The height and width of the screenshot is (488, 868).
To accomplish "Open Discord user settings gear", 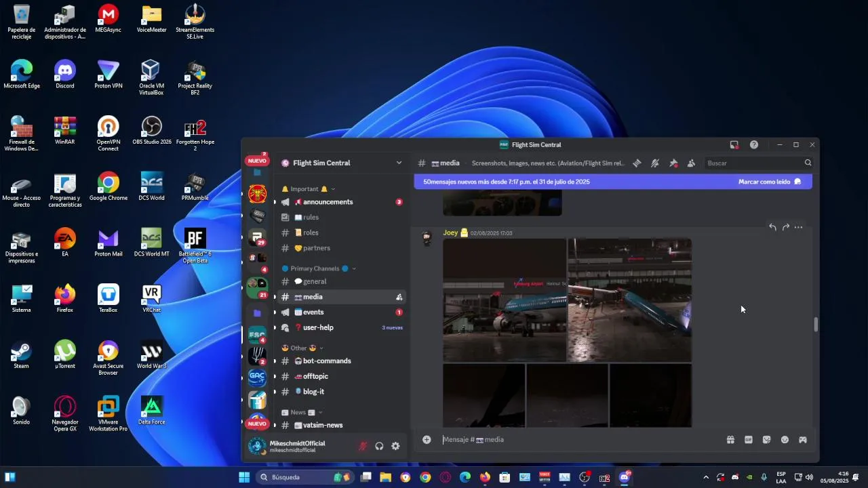I will coord(395,446).
